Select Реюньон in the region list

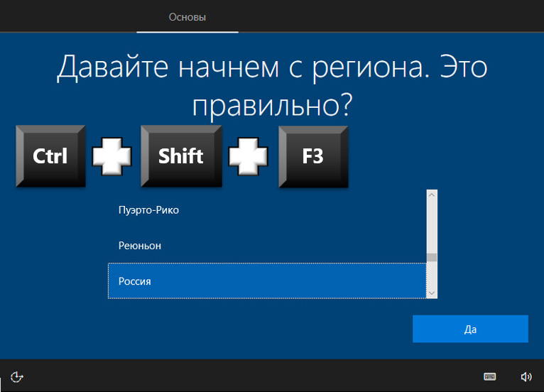pos(267,246)
